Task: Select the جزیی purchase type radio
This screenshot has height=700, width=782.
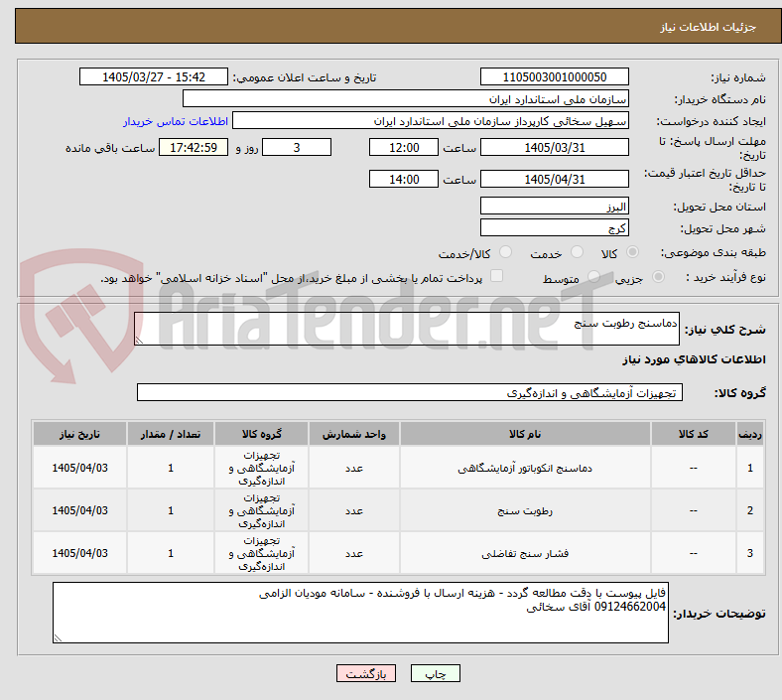Action: pos(658,277)
